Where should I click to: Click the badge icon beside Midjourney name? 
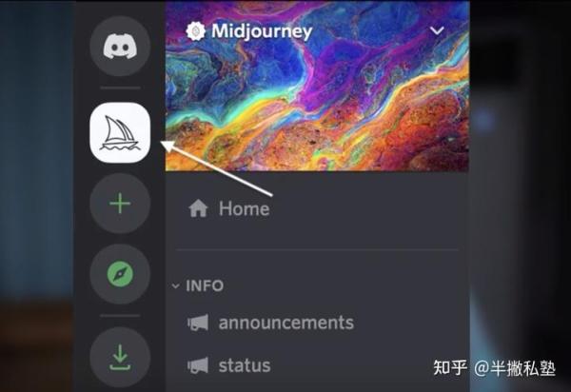coord(195,31)
